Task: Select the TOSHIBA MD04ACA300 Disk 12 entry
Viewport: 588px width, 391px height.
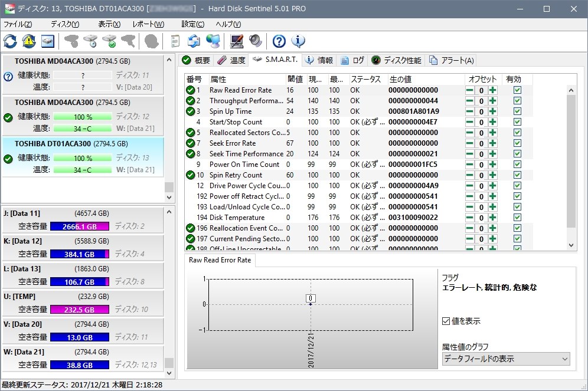Action: (x=83, y=116)
